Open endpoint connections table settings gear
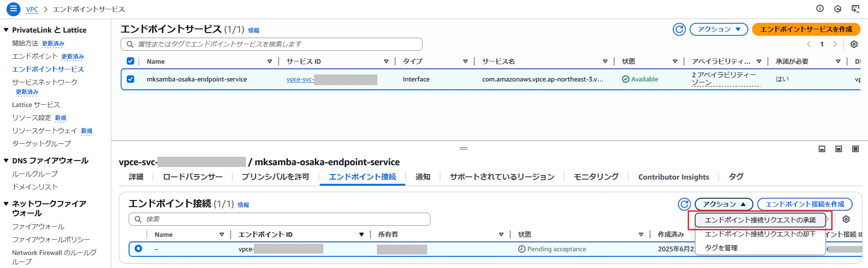The width and height of the screenshot is (868, 268). (846, 219)
